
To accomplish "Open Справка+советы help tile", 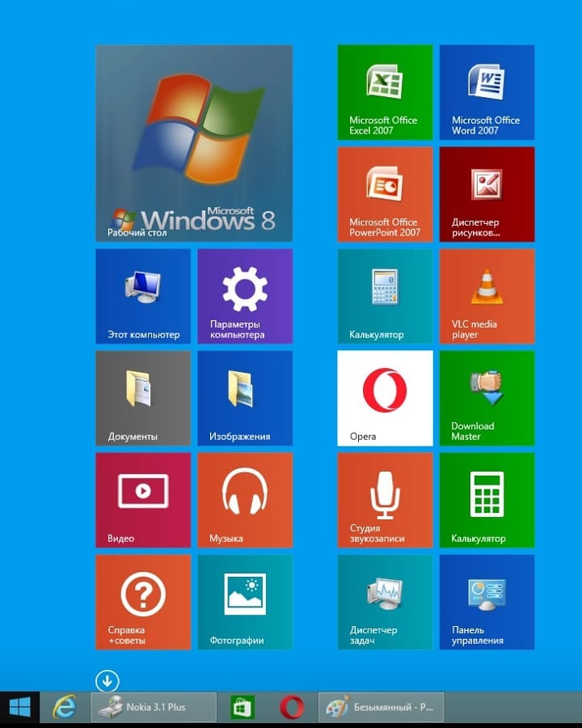I will pyautogui.click(x=143, y=602).
